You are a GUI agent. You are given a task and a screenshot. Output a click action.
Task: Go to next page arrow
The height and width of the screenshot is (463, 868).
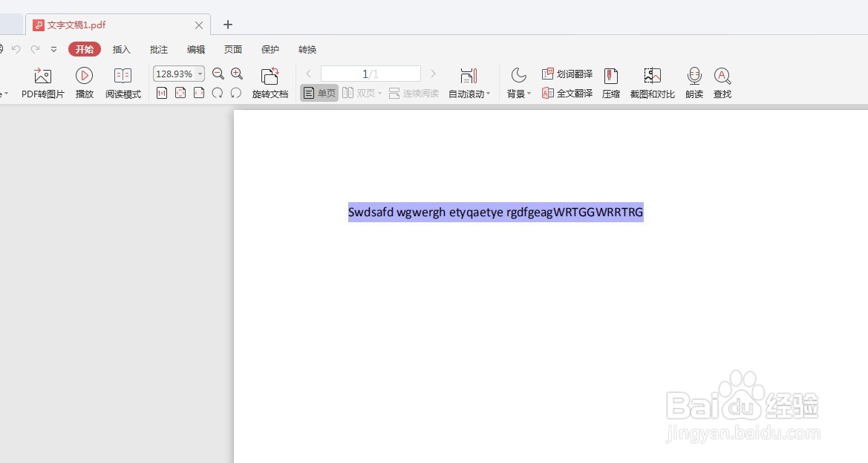pos(433,74)
